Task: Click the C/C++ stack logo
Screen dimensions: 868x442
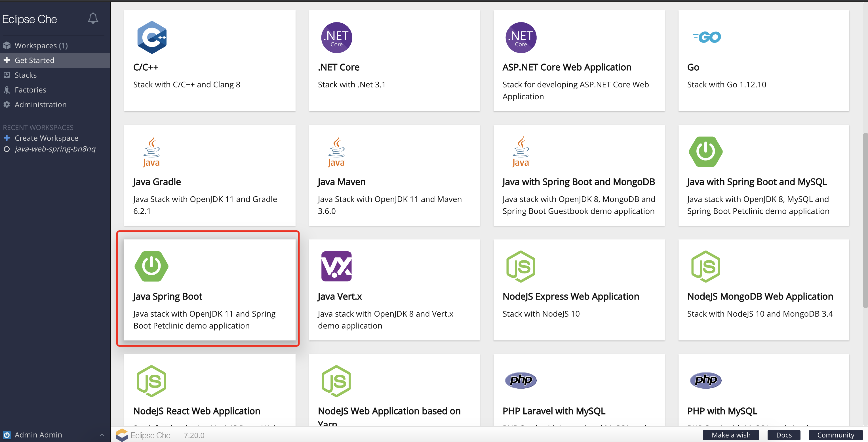Action: 152,37
